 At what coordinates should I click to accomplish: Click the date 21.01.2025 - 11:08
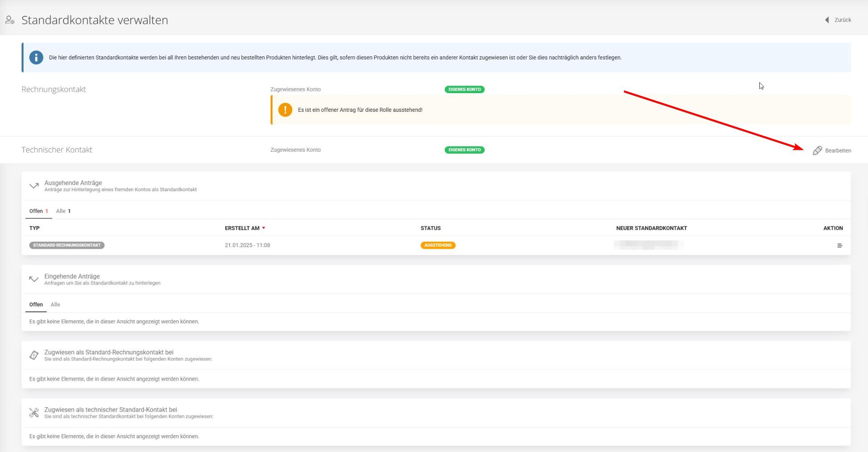[x=248, y=245]
